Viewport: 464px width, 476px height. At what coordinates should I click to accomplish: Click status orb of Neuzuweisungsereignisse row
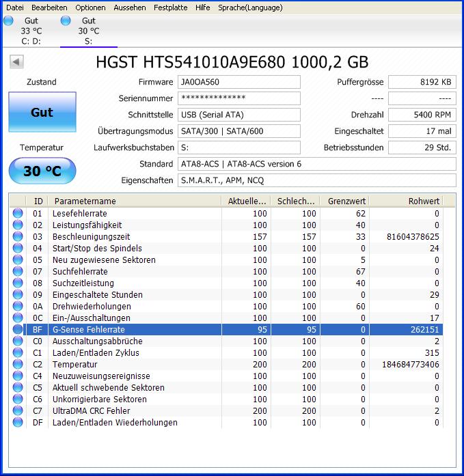pyautogui.click(x=18, y=376)
